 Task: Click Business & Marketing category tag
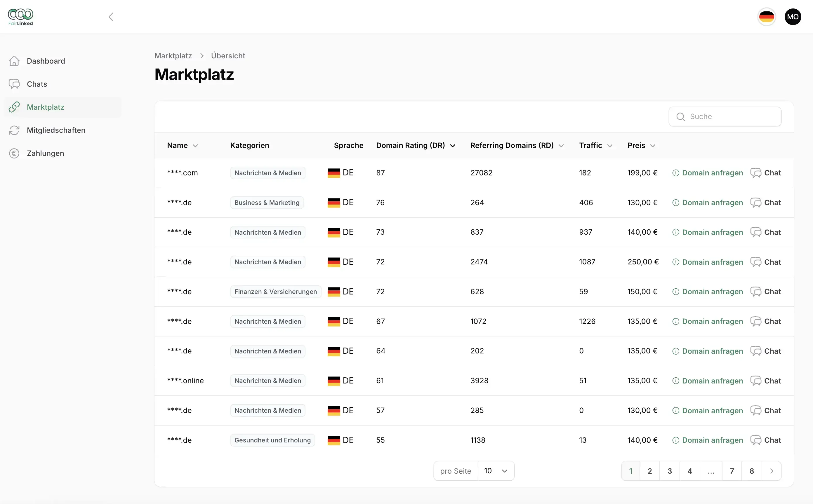267,202
